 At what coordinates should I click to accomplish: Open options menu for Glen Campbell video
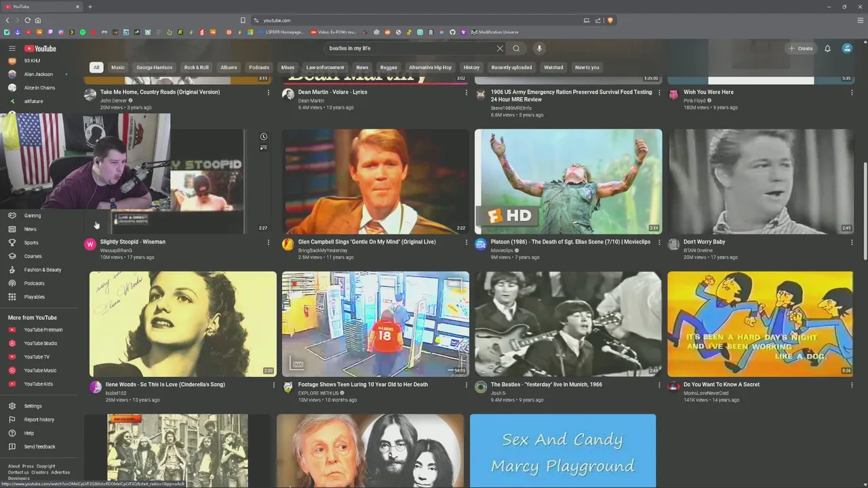(x=467, y=243)
